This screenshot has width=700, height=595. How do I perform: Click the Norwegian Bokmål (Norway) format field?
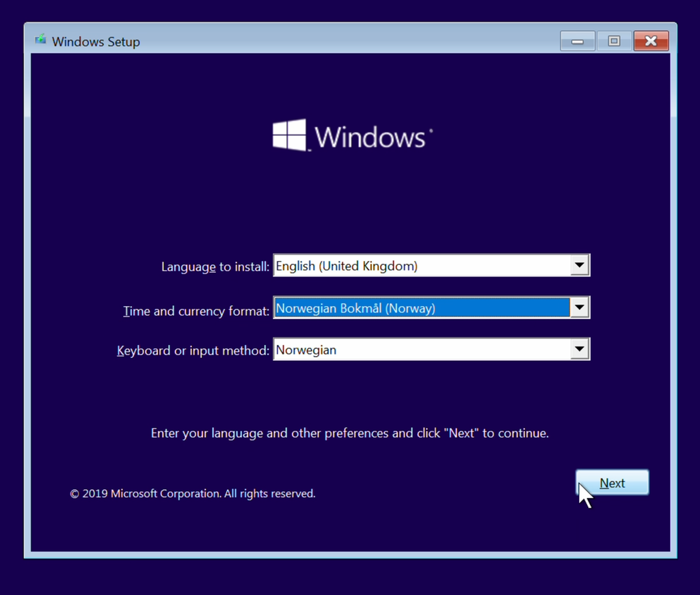pyautogui.click(x=431, y=307)
